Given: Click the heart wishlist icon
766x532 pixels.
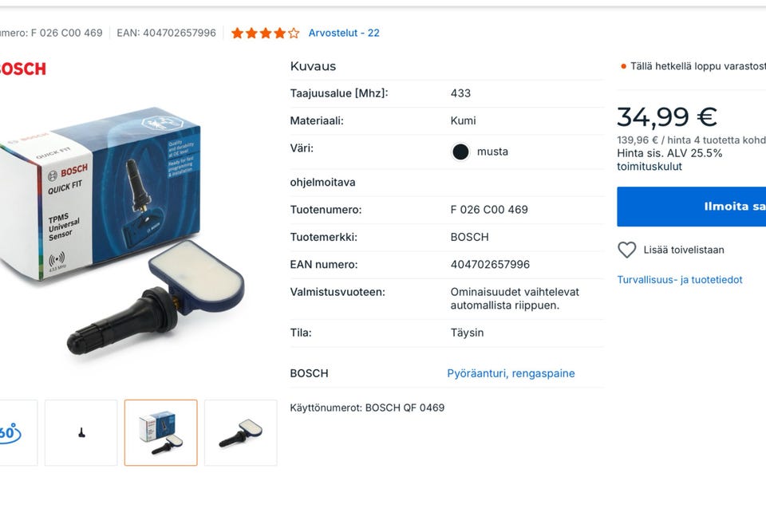Looking at the screenshot, I should coord(627,250).
